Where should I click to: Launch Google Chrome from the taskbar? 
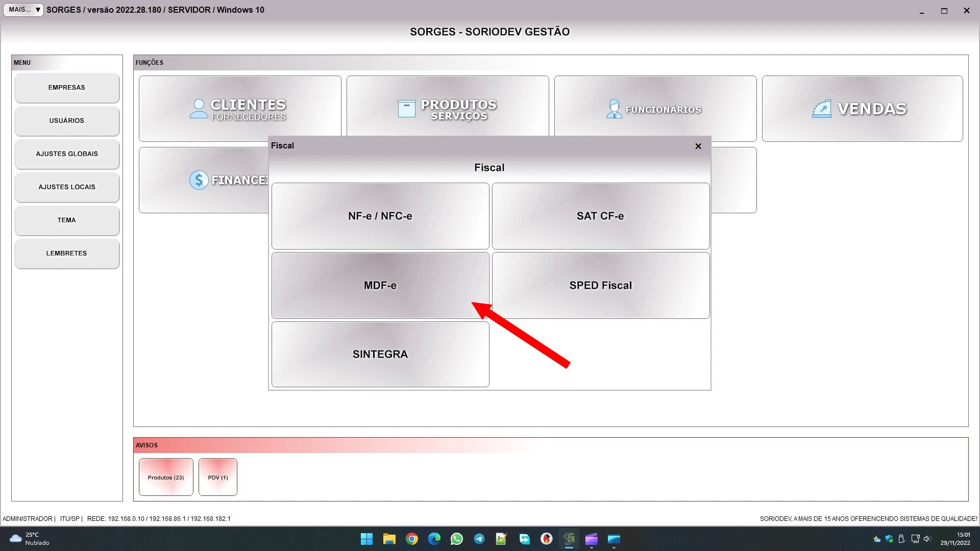coord(412,539)
